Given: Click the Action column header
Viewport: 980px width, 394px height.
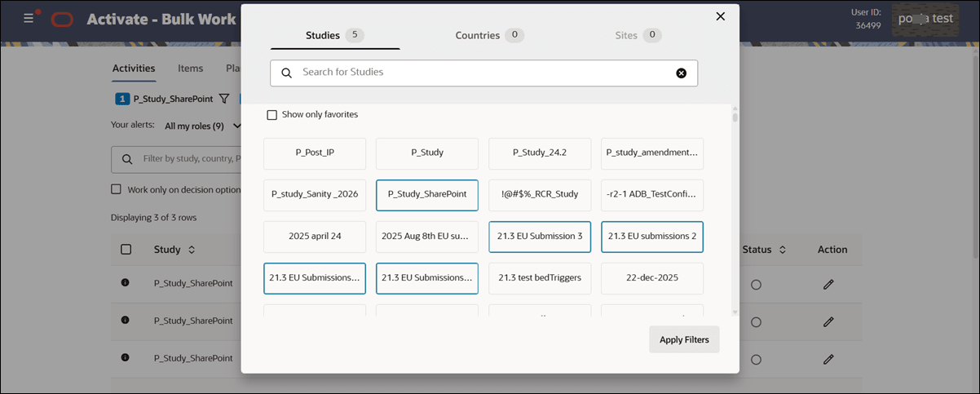Looking at the screenshot, I should tap(832, 250).
